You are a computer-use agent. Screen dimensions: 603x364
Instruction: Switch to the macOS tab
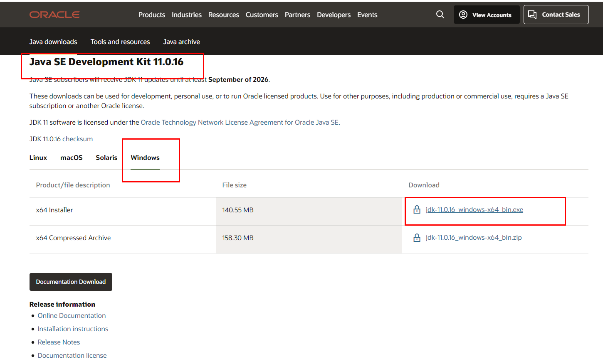pos(72,157)
